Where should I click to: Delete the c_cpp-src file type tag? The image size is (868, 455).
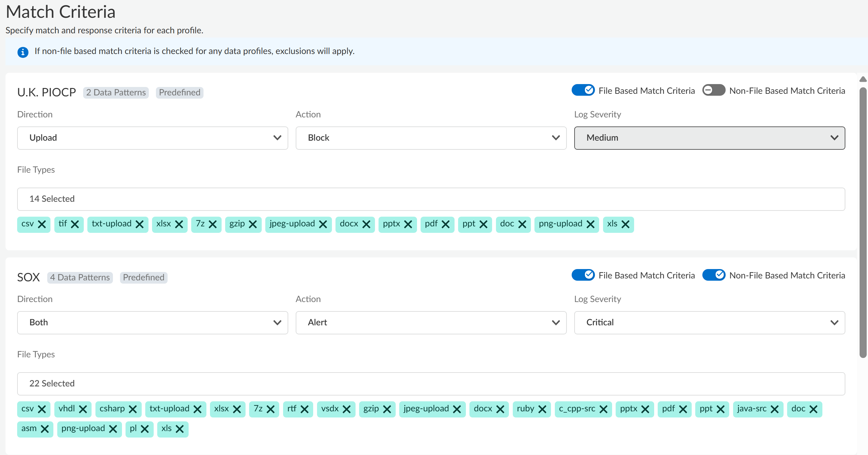[603, 409]
